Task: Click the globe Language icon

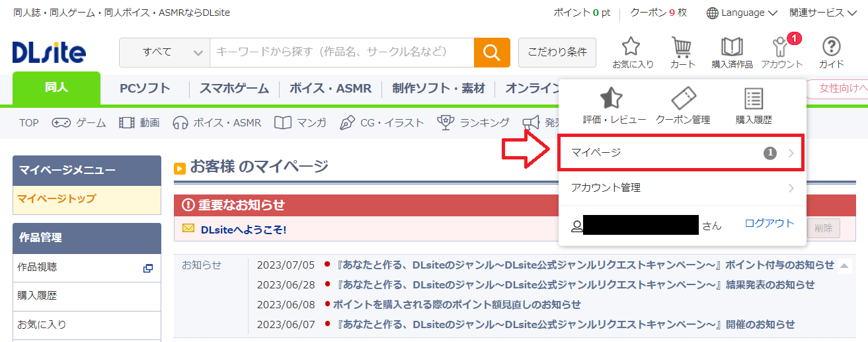Action: point(712,13)
